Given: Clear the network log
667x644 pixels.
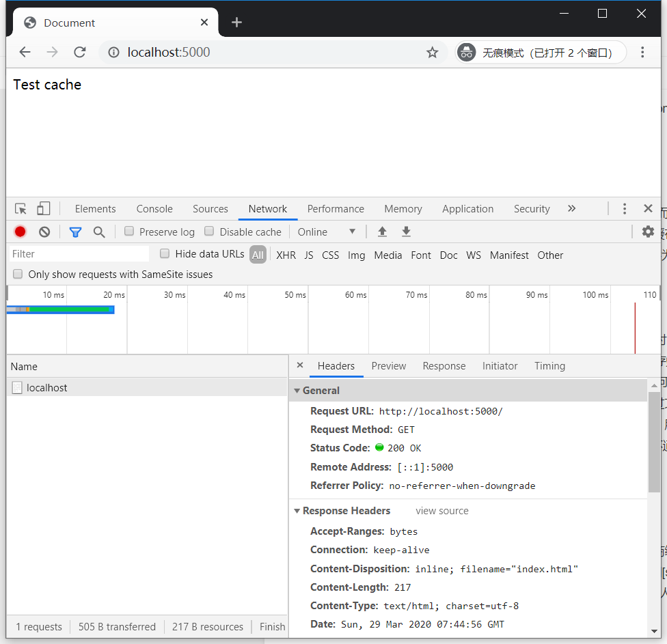Looking at the screenshot, I should [44, 232].
